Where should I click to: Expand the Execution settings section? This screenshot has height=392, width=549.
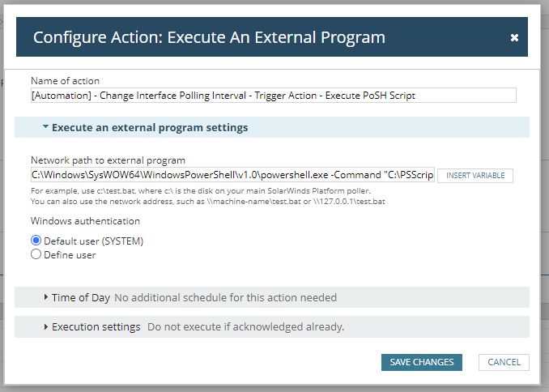[x=96, y=326]
